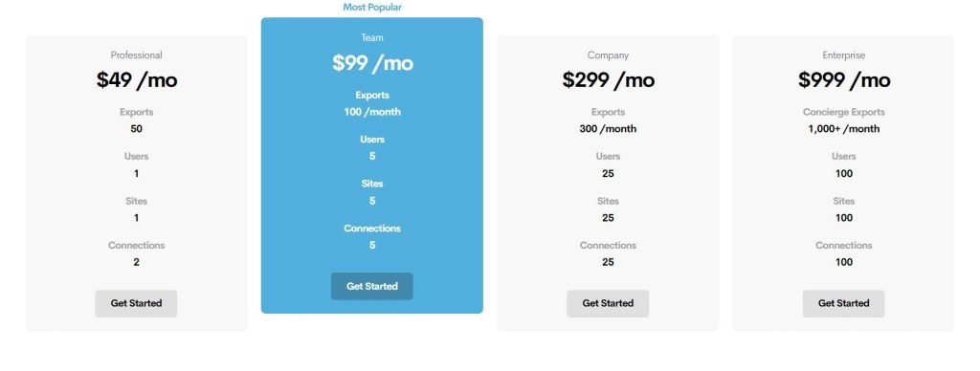Image resolution: width=980 pixels, height=371 pixels.
Task: Select the Most Popular label
Action: point(372,8)
